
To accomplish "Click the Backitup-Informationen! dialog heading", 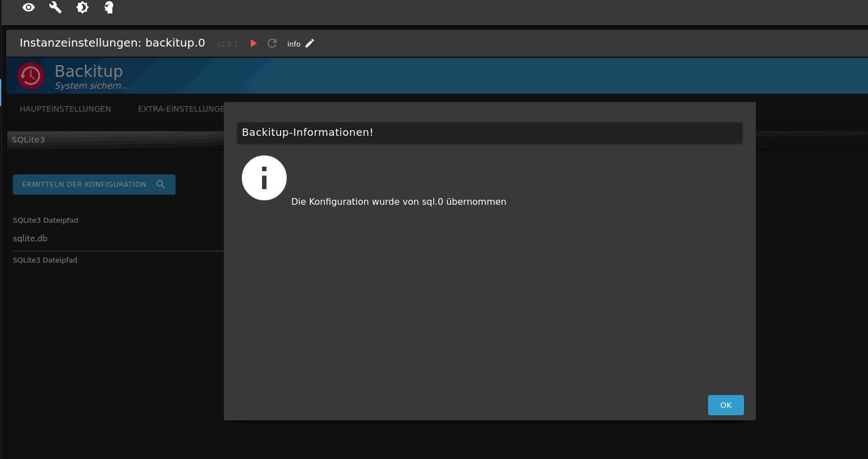I will click(x=307, y=132).
